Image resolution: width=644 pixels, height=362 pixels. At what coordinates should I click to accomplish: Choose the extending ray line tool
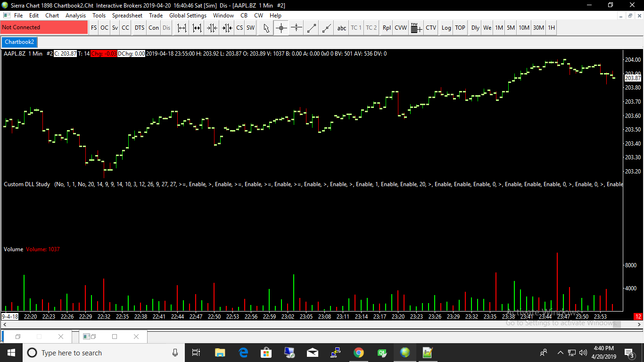click(x=327, y=28)
